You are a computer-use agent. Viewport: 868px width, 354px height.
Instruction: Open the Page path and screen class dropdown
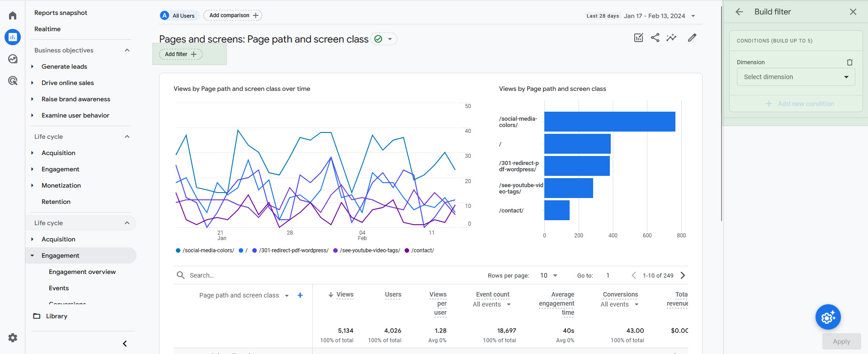[244, 295]
